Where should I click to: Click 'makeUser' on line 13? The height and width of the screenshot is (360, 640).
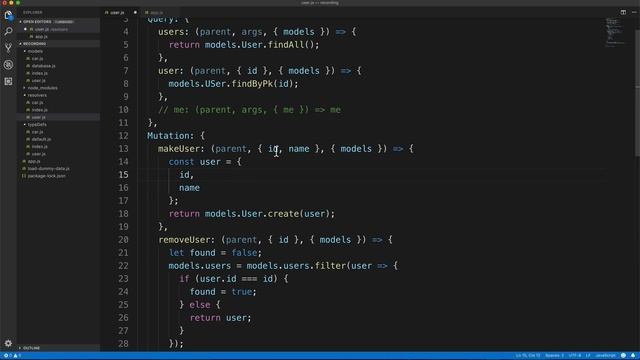[x=179, y=149]
